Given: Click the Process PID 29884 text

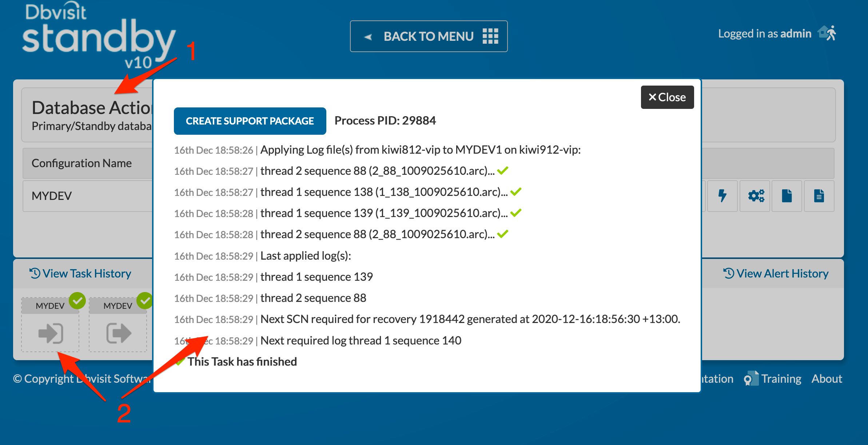Looking at the screenshot, I should [x=385, y=121].
